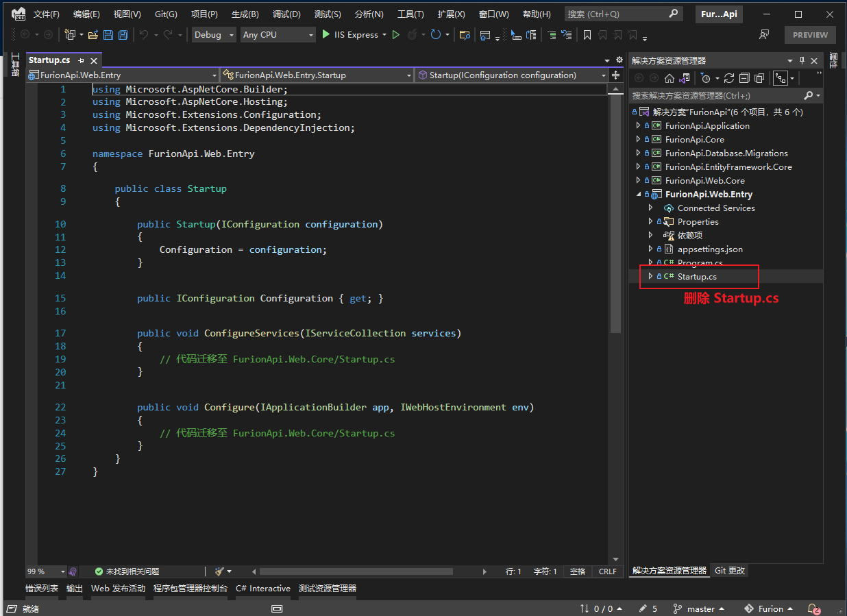Viewport: 847px width, 616px height.
Task: Click the Save All toolbar icon
Action: pyautogui.click(x=123, y=35)
